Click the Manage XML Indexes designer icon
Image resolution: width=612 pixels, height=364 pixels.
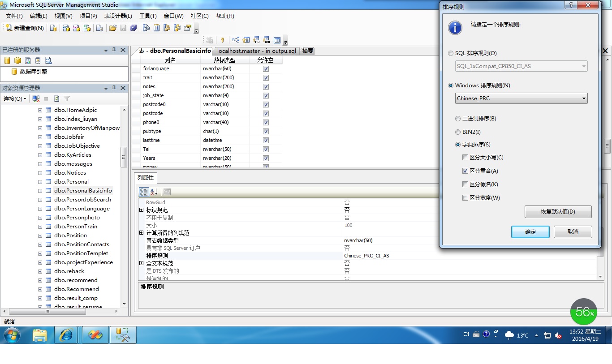point(267,40)
